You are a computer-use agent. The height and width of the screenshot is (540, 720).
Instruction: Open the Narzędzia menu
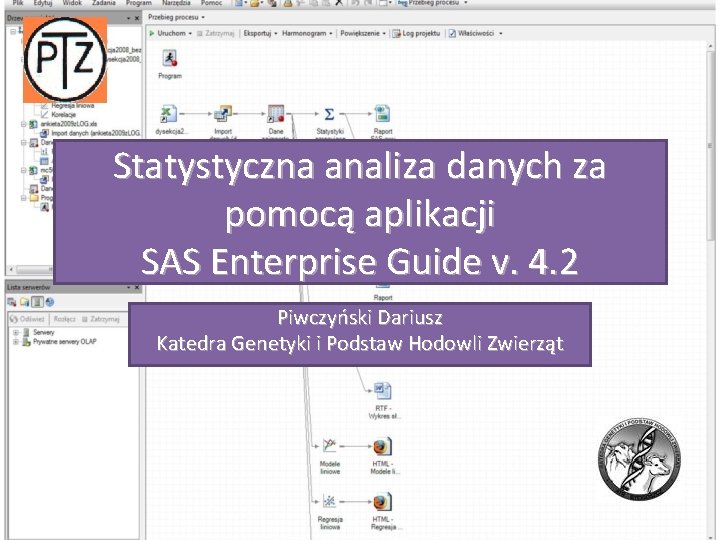(176, 3)
